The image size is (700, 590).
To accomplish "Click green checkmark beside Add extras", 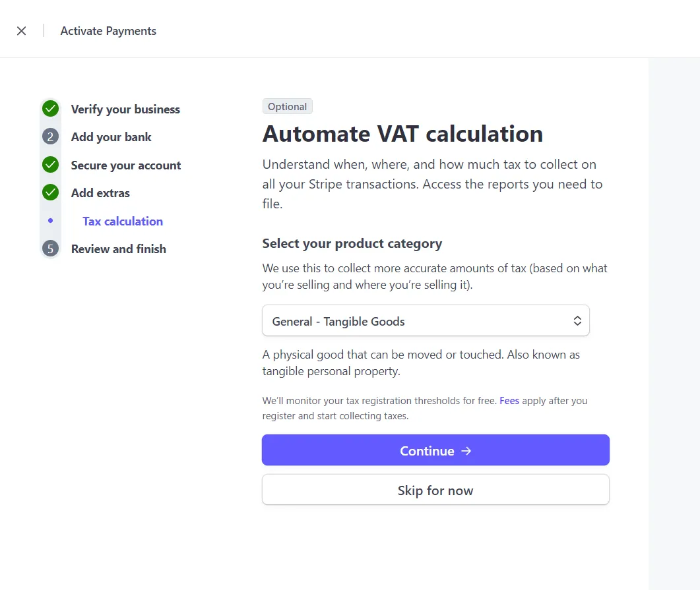I will [x=50, y=192].
